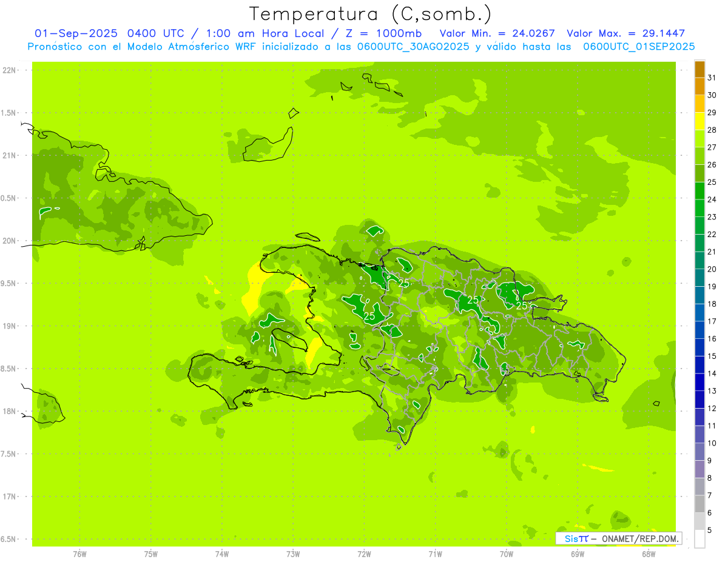This screenshot has width=728, height=562.
Task: Click the 'Valor Max. = 29.1447' value
Action: point(625,33)
